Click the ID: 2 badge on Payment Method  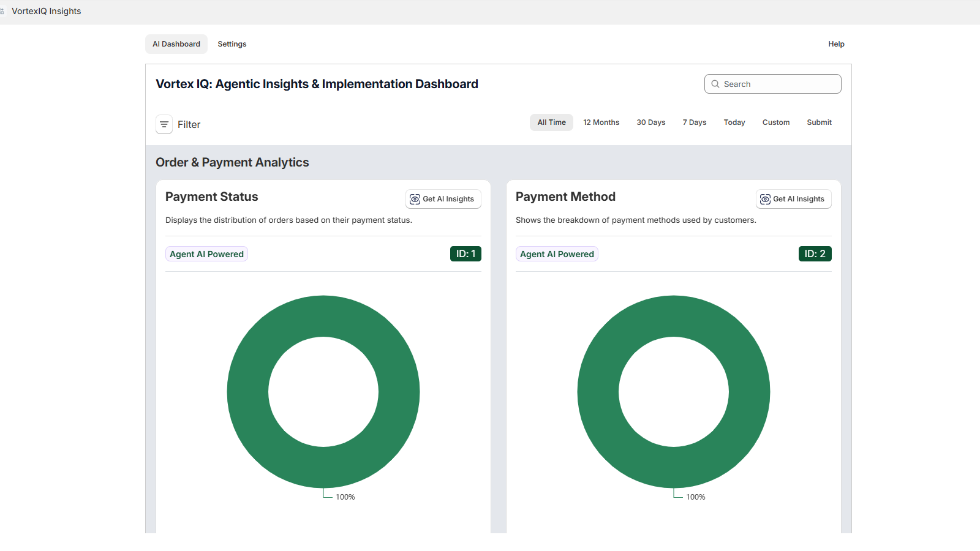click(815, 253)
